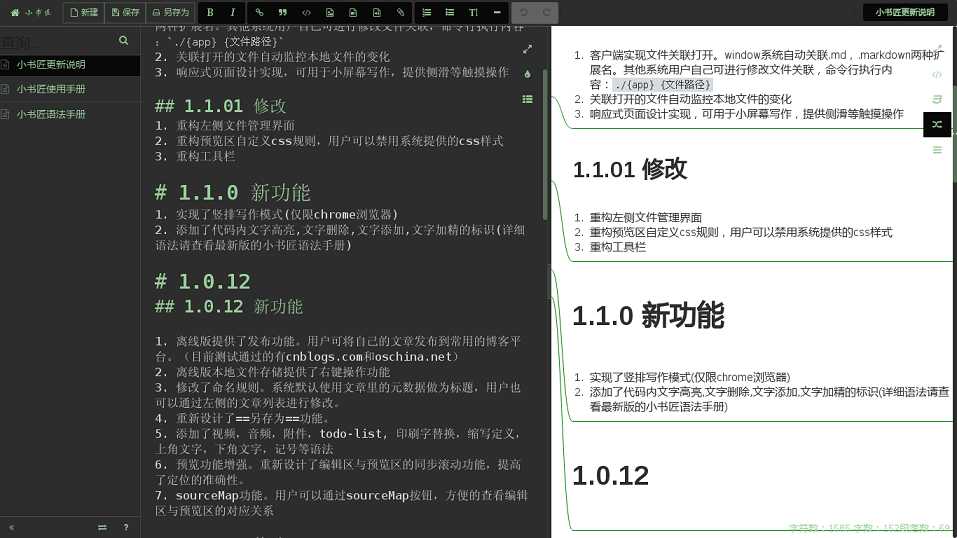The width and height of the screenshot is (957, 538).
Task: Insert a horizontal rule with the dash icon
Action: click(497, 13)
